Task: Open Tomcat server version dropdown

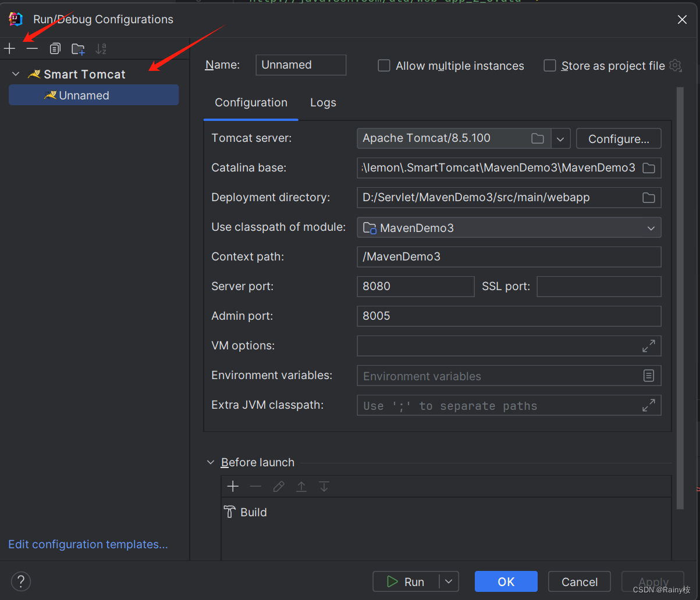Action: pos(560,139)
